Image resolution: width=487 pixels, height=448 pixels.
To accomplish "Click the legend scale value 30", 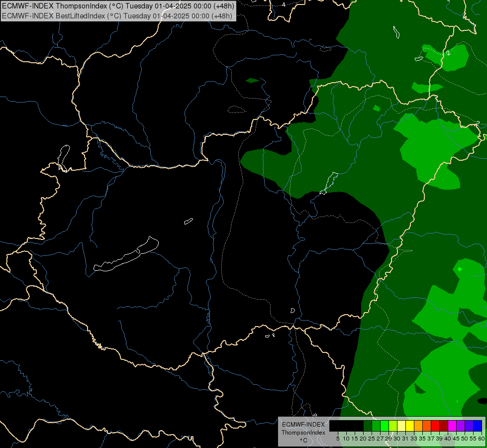I will 397,439.
